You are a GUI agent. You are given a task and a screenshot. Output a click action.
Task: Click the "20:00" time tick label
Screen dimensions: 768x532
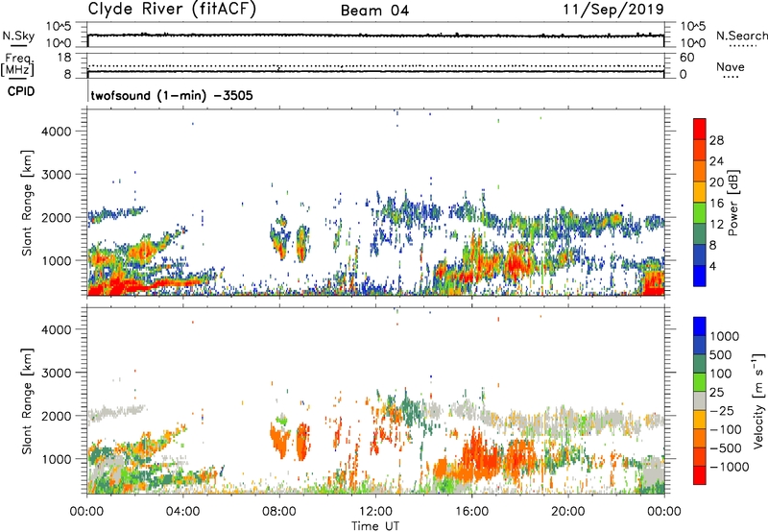tap(567, 512)
